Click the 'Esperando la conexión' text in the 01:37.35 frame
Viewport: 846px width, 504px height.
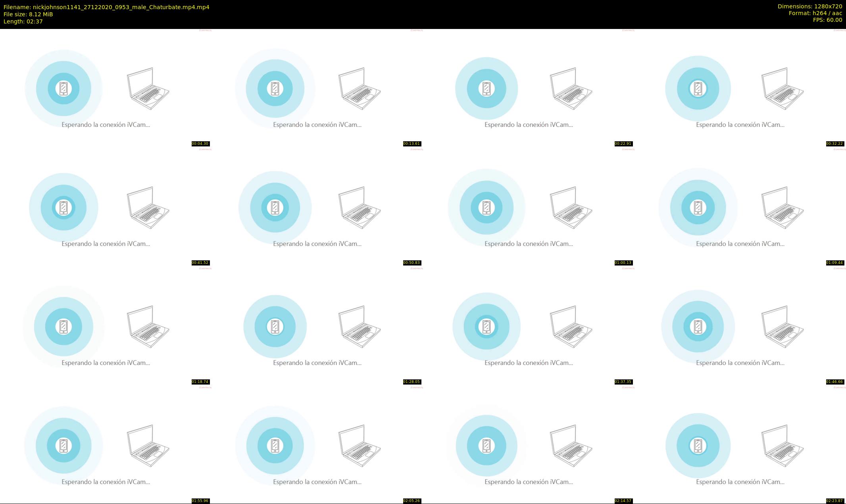529,363
